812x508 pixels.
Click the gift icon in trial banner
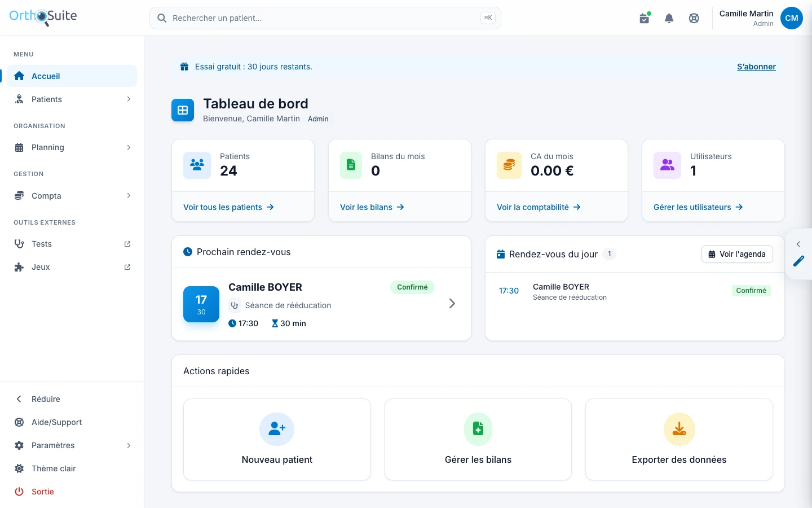(x=184, y=67)
